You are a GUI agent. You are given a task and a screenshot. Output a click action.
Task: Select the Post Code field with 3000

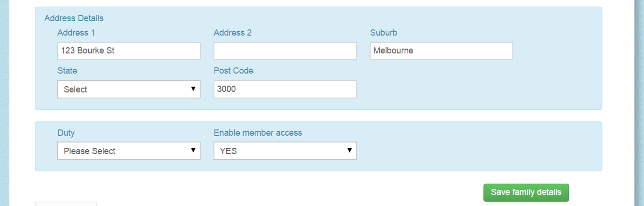285,89
